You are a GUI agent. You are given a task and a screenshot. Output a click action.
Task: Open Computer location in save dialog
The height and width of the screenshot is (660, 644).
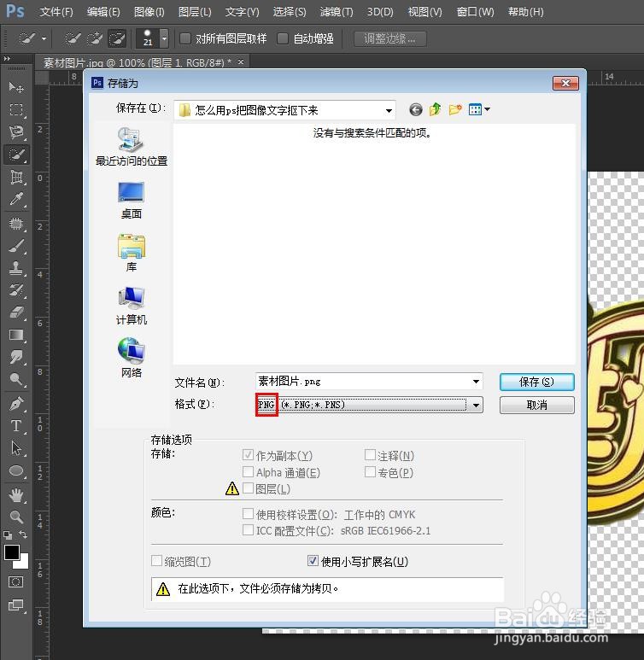click(132, 306)
